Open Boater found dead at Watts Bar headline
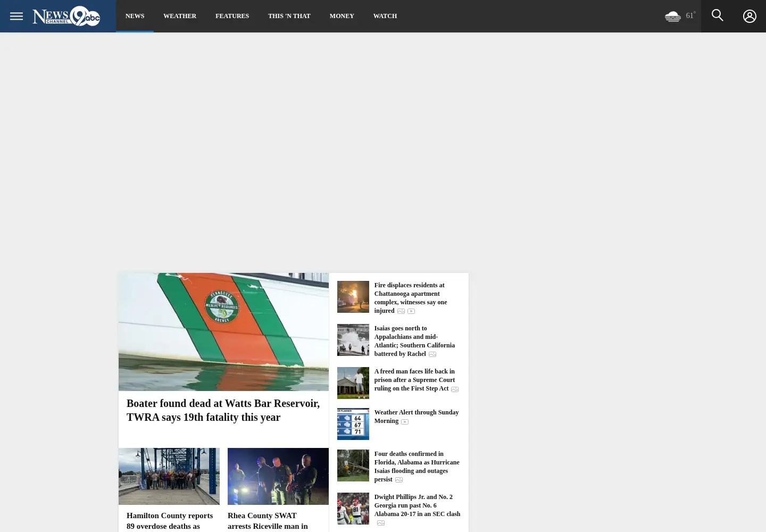The height and width of the screenshot is (532, 766). [223, 410]
